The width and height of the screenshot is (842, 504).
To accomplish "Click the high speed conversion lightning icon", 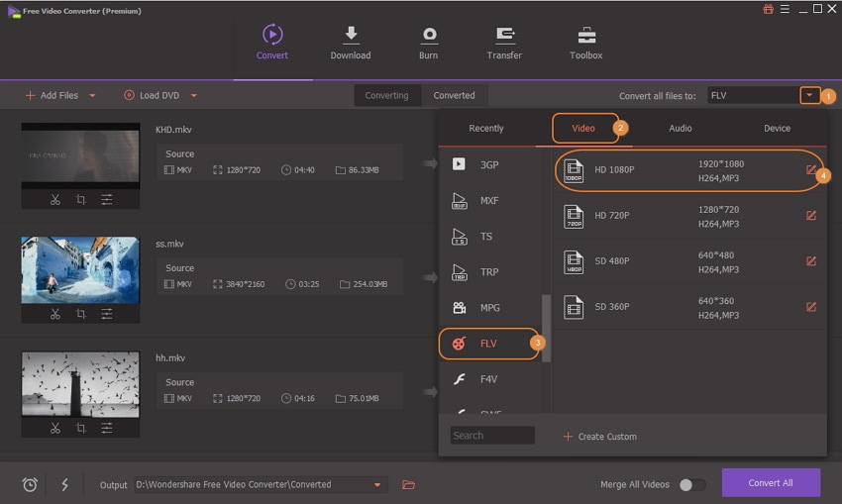I will [65, 484].
